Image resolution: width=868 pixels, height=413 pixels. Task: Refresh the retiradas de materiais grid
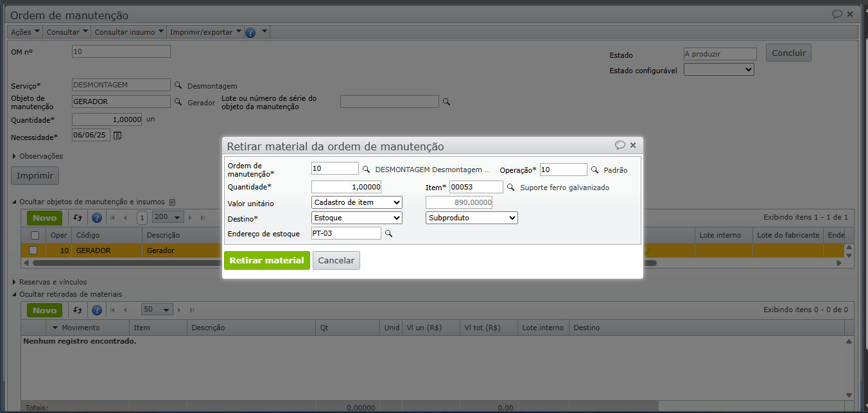pyautogui.click(x=78, y=310)
